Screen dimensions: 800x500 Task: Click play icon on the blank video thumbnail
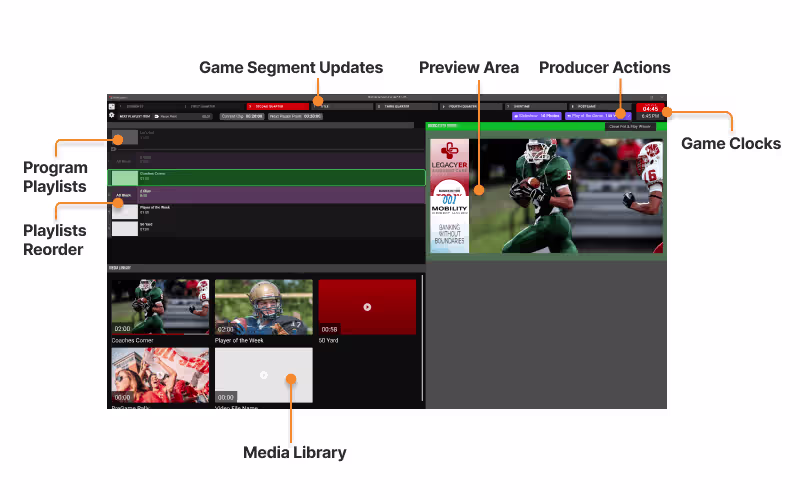tap(264, 375)
